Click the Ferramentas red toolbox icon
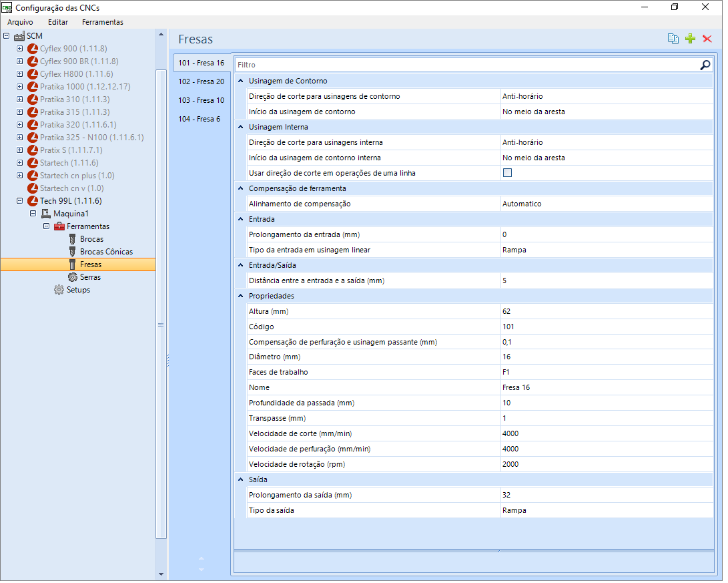728x583 pixels. coord(59,228)
